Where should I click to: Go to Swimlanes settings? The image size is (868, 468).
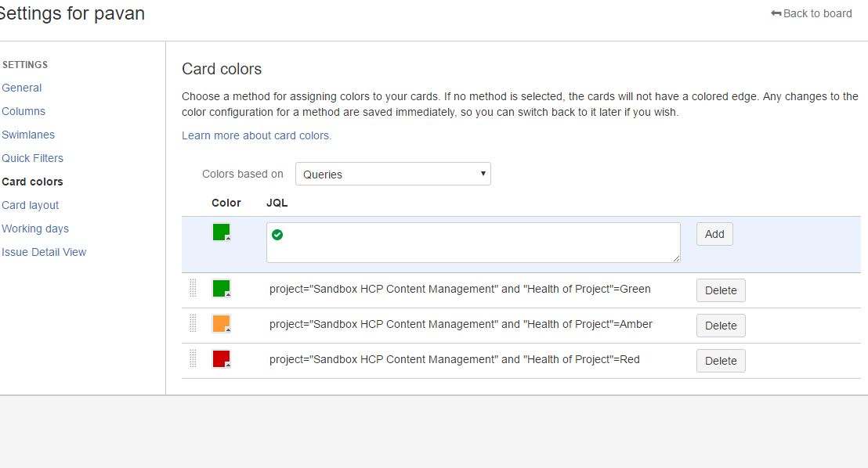[28, 135]
